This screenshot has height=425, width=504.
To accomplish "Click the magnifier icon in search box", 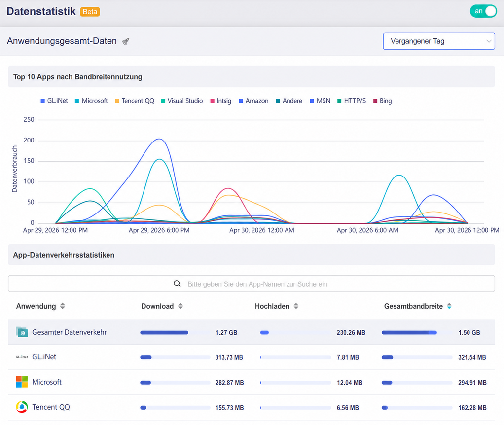I will [x=177, y=283].
